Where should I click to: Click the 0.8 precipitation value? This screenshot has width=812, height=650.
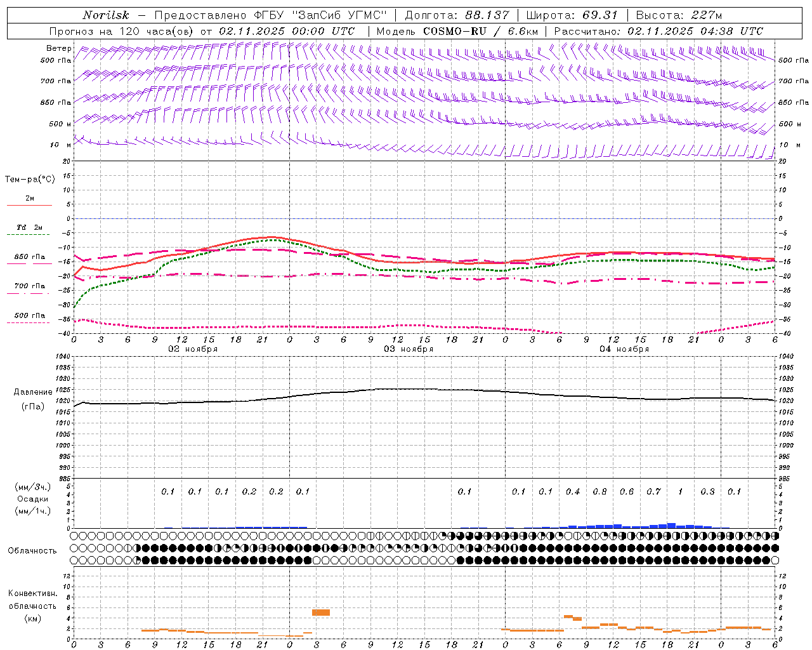click(x=599, y=492)
